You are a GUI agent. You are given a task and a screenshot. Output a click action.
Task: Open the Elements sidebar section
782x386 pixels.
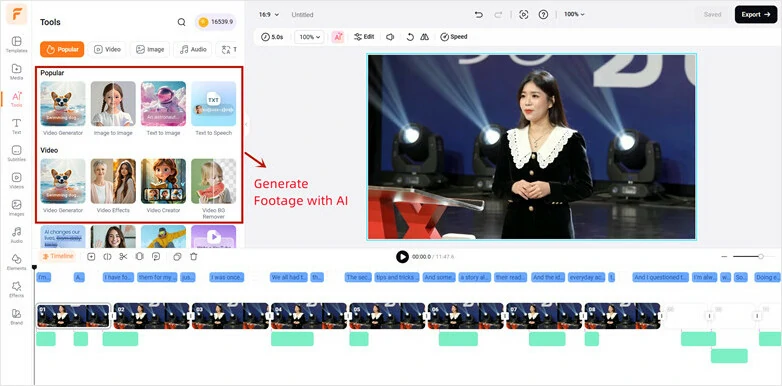[16, 262]
